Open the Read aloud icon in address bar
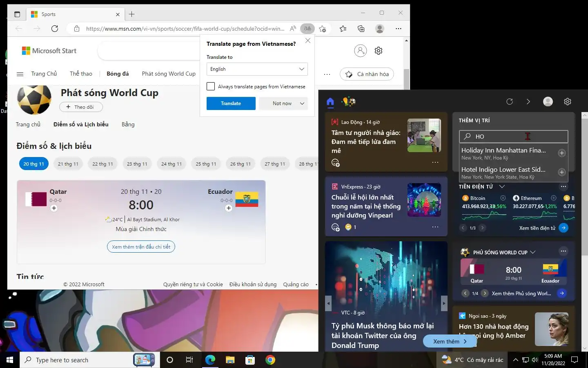588x368 pixels. [293, 29]
